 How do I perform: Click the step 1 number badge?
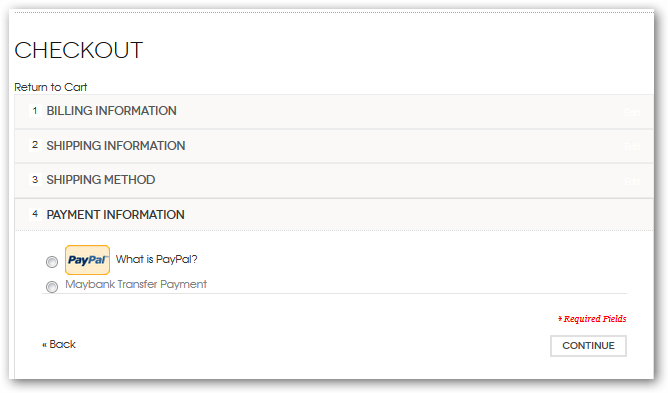35,111
